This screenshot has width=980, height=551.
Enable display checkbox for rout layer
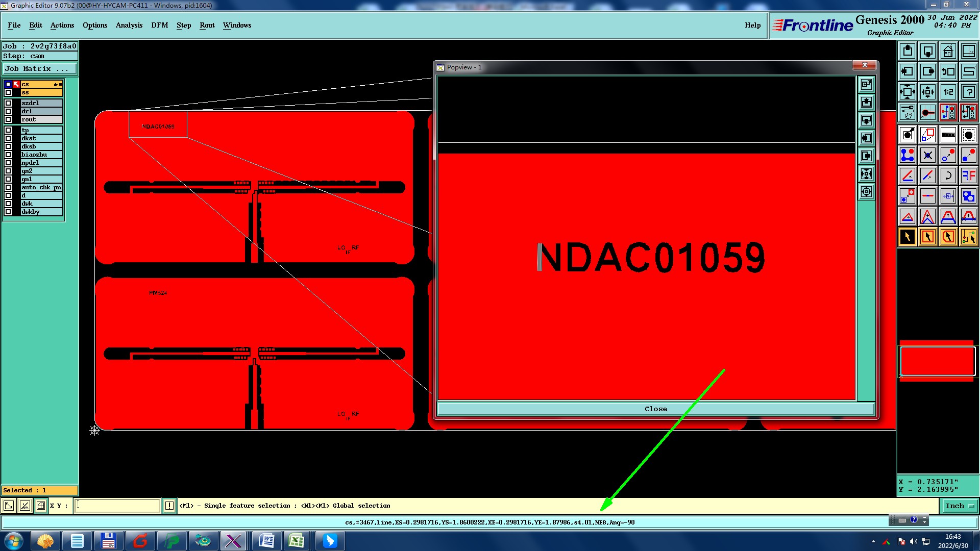tap(8, 119)
